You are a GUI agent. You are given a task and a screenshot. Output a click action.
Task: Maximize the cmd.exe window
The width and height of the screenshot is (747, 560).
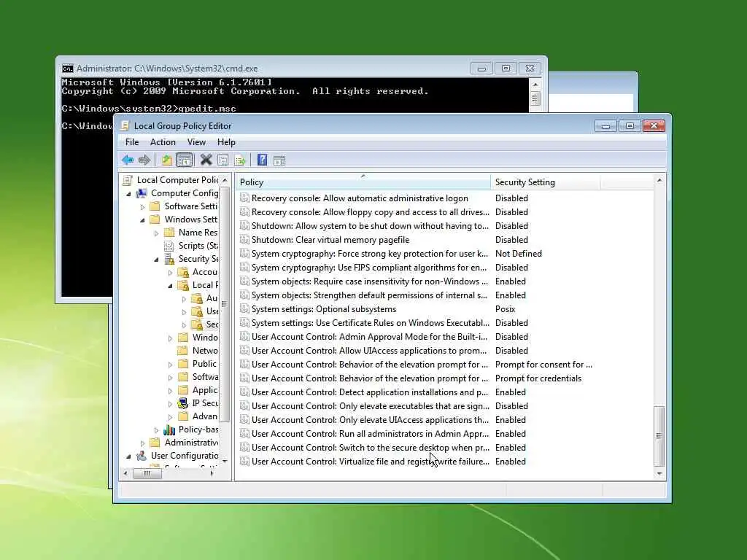506,68
